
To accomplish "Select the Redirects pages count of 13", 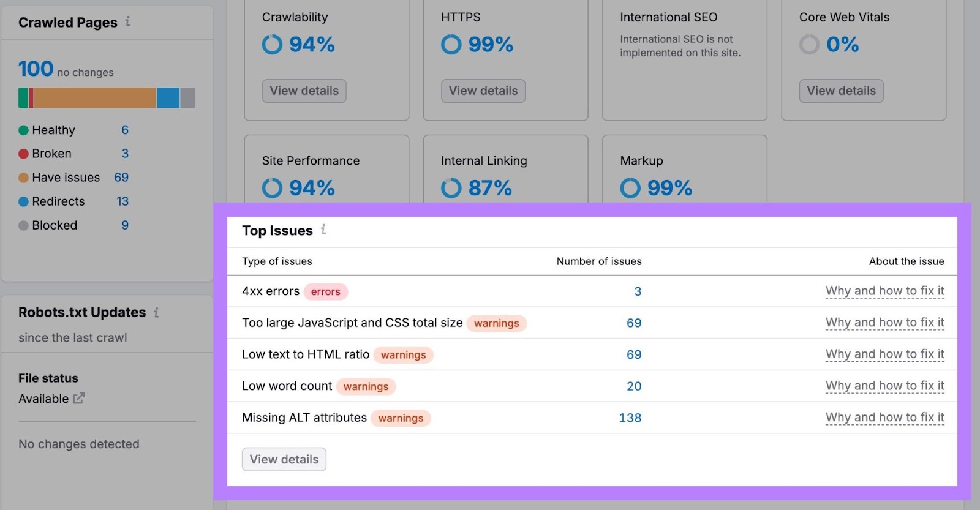I will click(x=123, y=201).
